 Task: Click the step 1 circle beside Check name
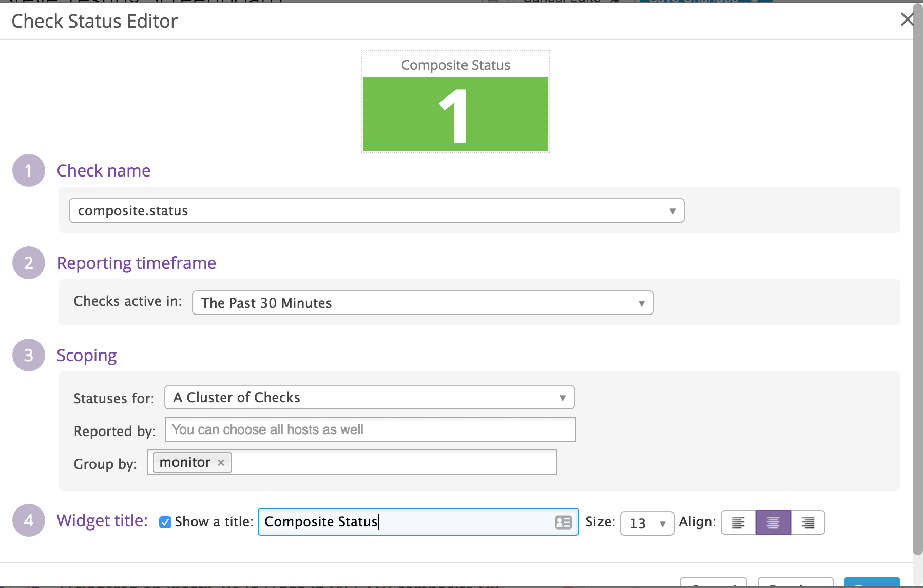(x=29, y=170)
